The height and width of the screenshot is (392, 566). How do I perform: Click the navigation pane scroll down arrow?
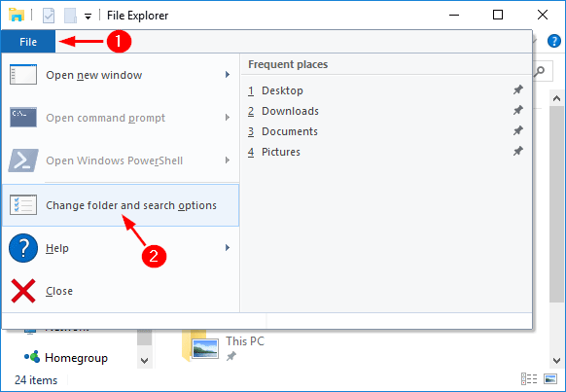pos(144,360)
